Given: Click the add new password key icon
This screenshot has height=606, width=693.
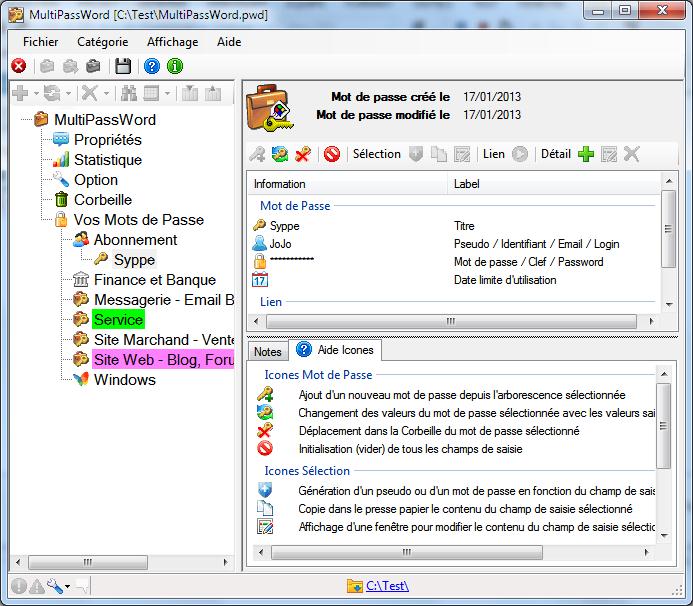Looking at the screenshot, I should pyautogui.click(x=257, y=154).
